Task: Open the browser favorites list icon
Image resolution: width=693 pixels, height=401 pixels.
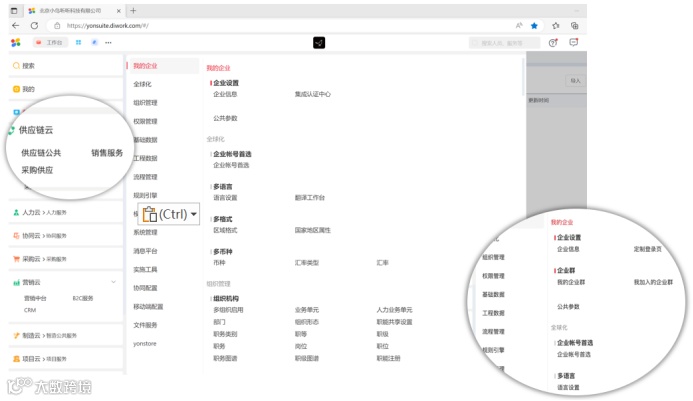Action: point(556,26)
